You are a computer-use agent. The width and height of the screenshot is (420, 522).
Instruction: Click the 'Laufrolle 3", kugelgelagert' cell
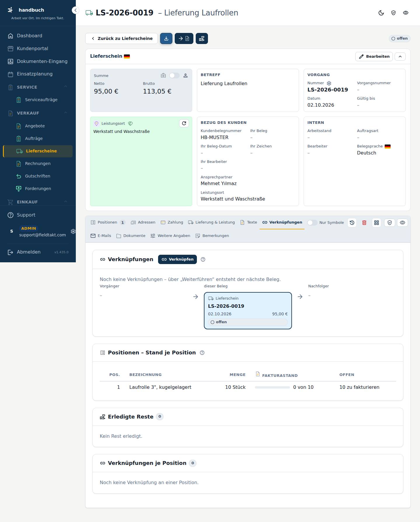click(x=160, y=387)
